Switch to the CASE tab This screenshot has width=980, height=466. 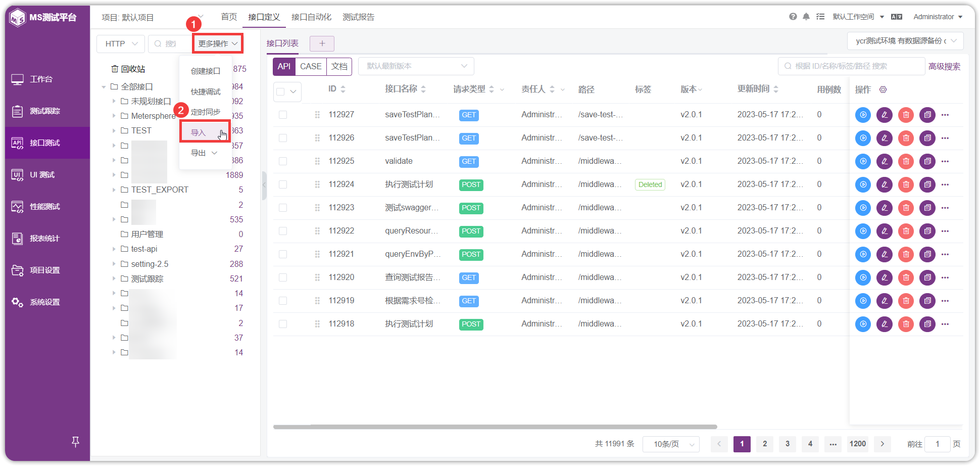[x=311, y=66]
